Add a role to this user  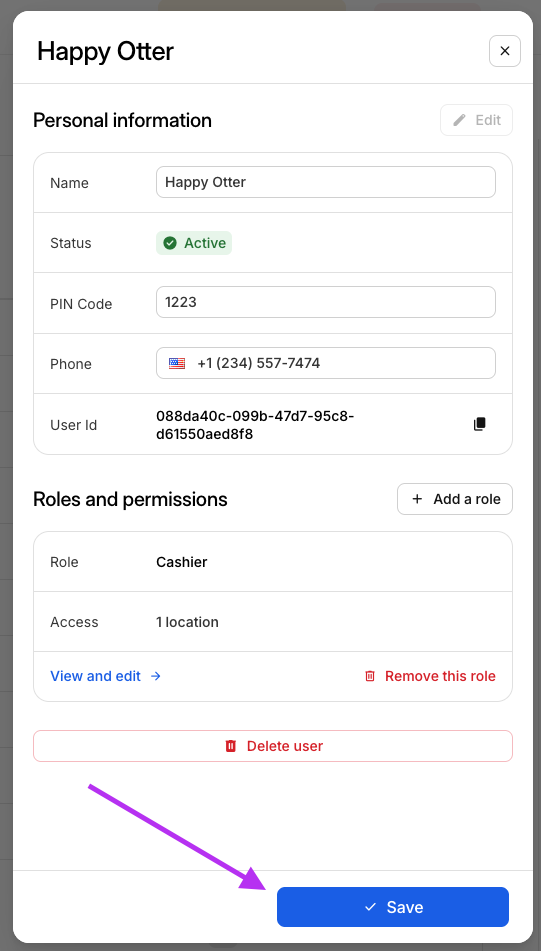click(455, 499)
